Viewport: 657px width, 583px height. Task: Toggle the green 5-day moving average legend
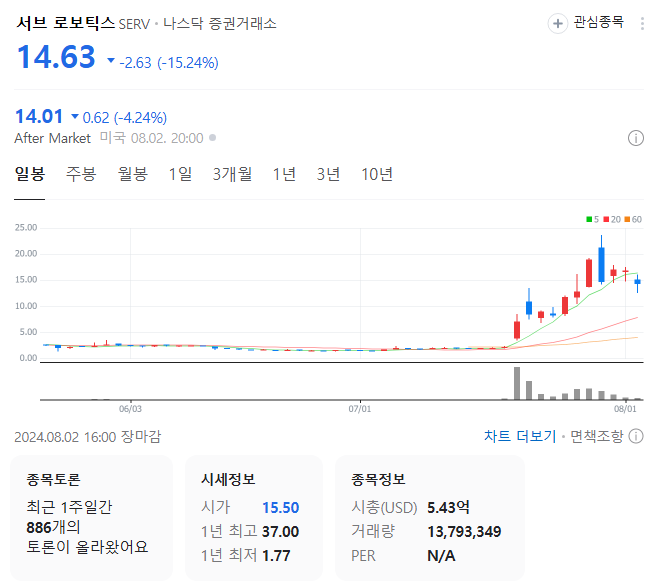pyautogui.click(x=592, y=219)
